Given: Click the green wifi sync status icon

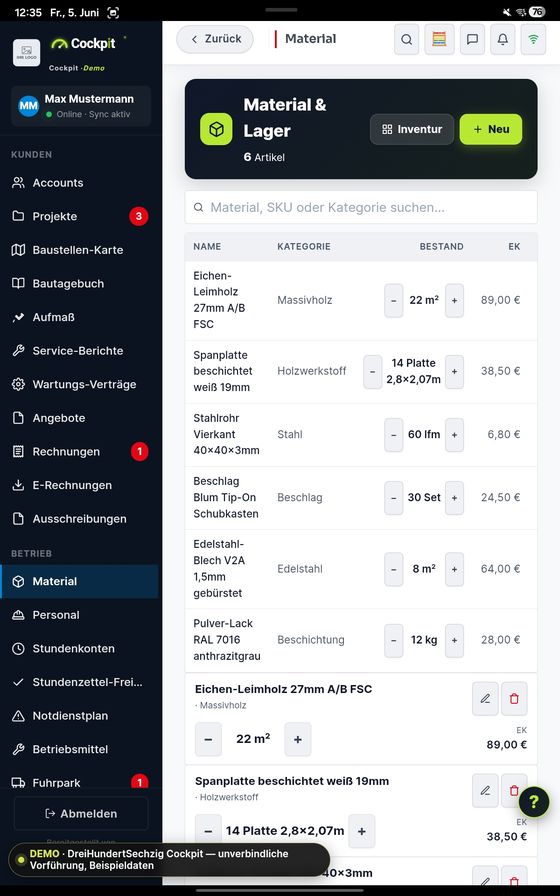Looking at the screenshot, I should coord(533,39).
